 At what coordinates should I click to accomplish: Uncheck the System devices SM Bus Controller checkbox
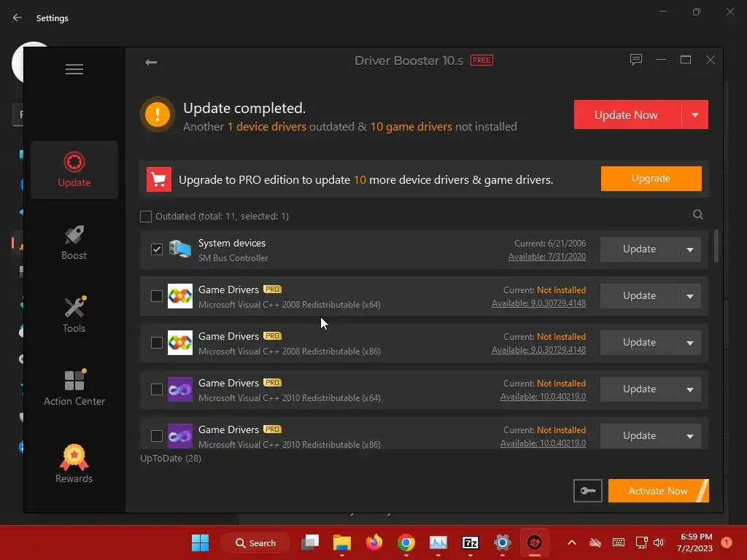tap(157, 249)
